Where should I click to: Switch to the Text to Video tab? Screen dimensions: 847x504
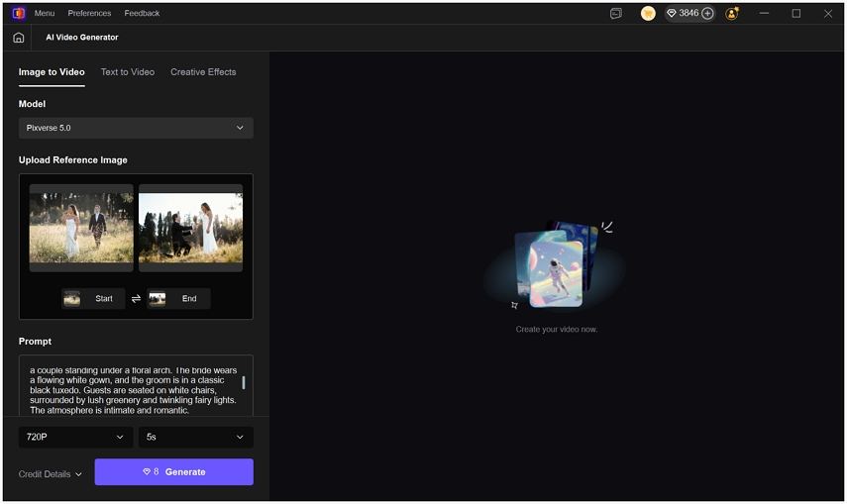(128, 72)
